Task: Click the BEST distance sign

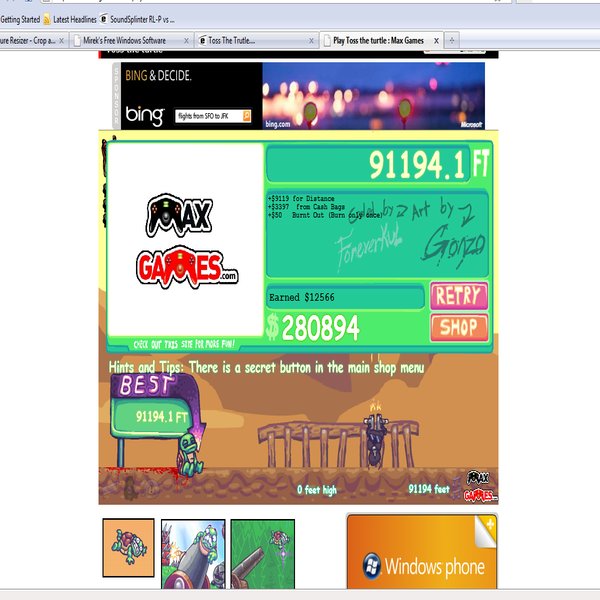Action: (x=155, y=406)
